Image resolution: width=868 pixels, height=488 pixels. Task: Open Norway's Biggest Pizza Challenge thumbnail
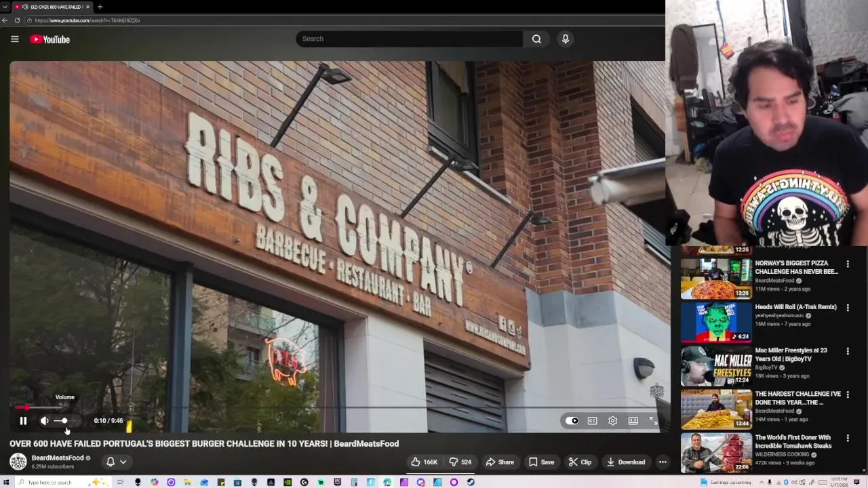tap(716, 279)
